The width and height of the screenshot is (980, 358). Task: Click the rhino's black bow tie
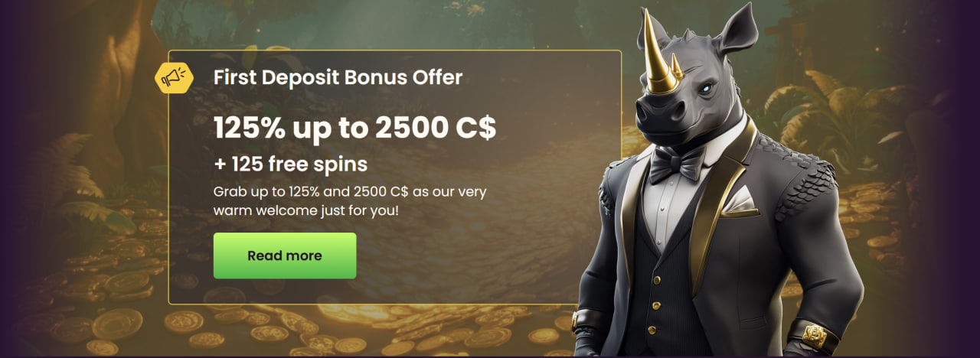coord(677,164)
